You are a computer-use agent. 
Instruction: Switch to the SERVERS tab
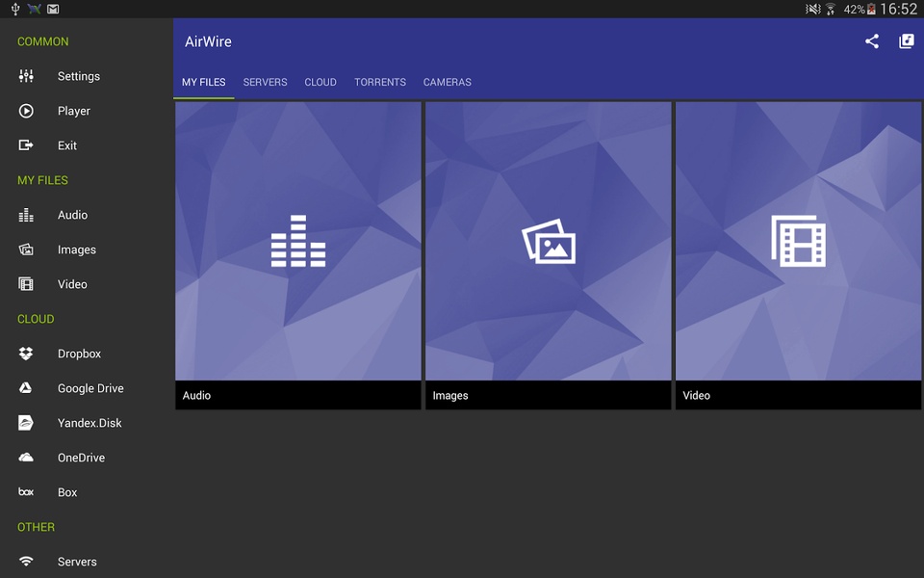pyautogui.click(x=266, y=82)
